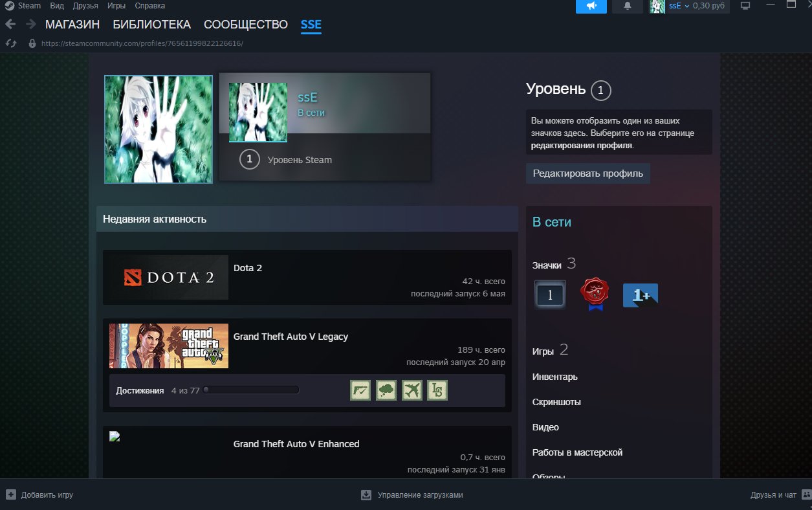Click the level circle next to Уровень
This screenshot has height=510, width=812.
pyautogui.click(x=600, y=91)
